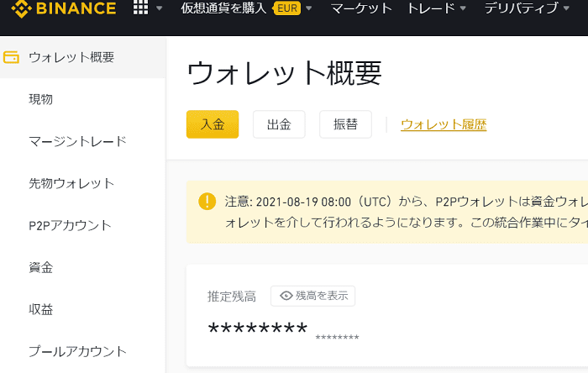Click the 出金 button
The height and width of the screenshot is (373, 588).
point(279,124)
